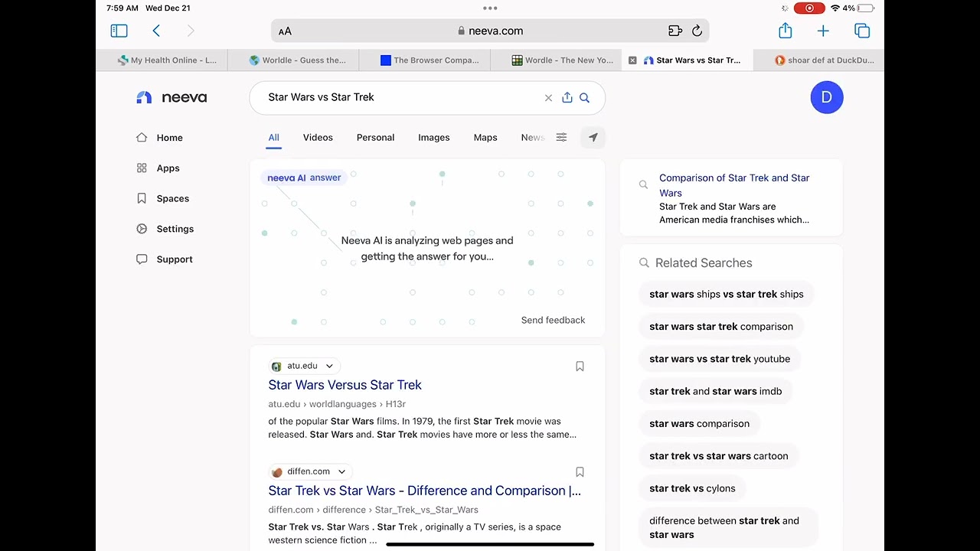Submit search with magnifier icon
This screenshot has width=980, height=551.
584,98
